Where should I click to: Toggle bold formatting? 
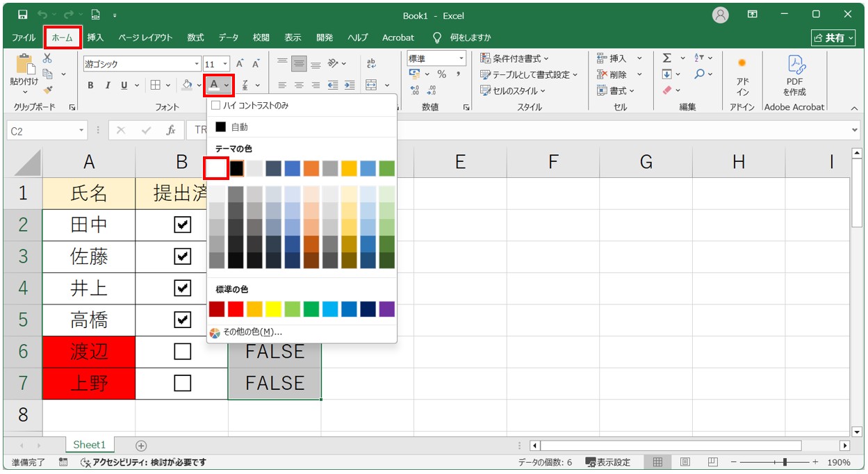pos(90,85)
